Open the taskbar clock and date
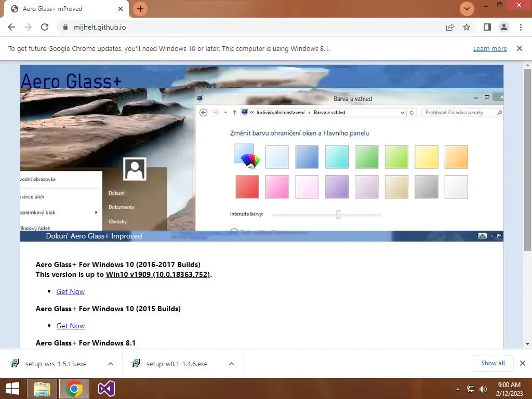 pyautogui.click(x=509, y=389)
